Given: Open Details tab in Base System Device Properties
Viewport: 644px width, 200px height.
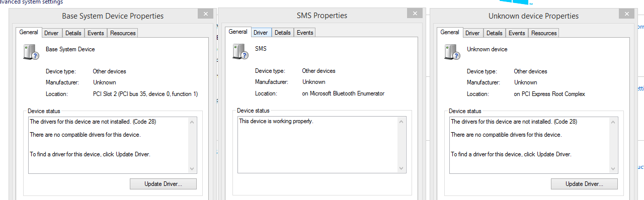Looking at the screenshot, I should [73, 33].
